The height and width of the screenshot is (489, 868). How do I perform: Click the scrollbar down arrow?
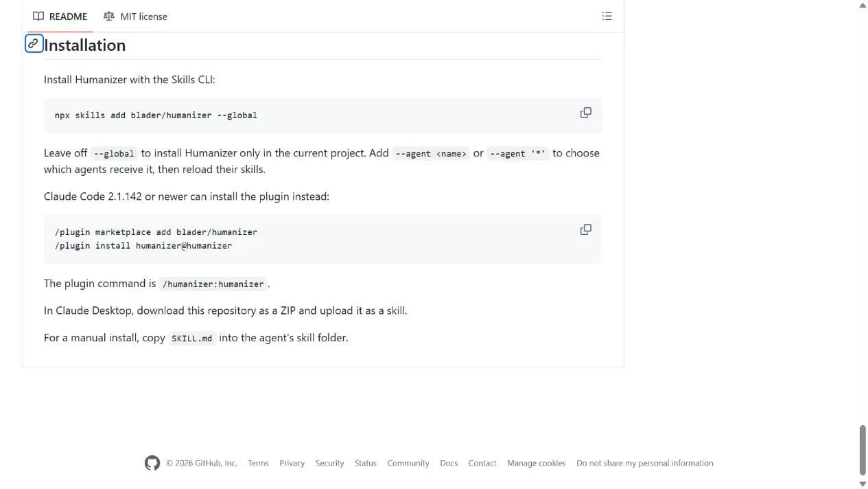coord(863,484)
